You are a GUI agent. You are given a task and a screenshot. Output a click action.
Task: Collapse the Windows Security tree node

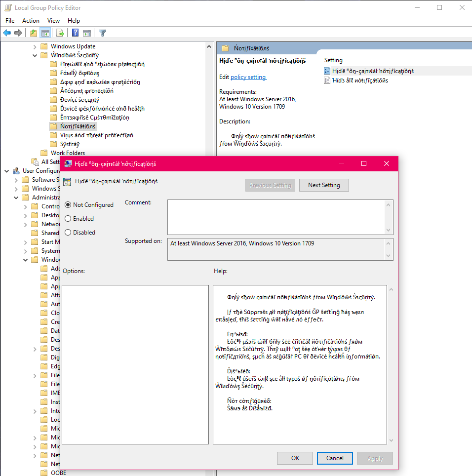tap(35, 55)
